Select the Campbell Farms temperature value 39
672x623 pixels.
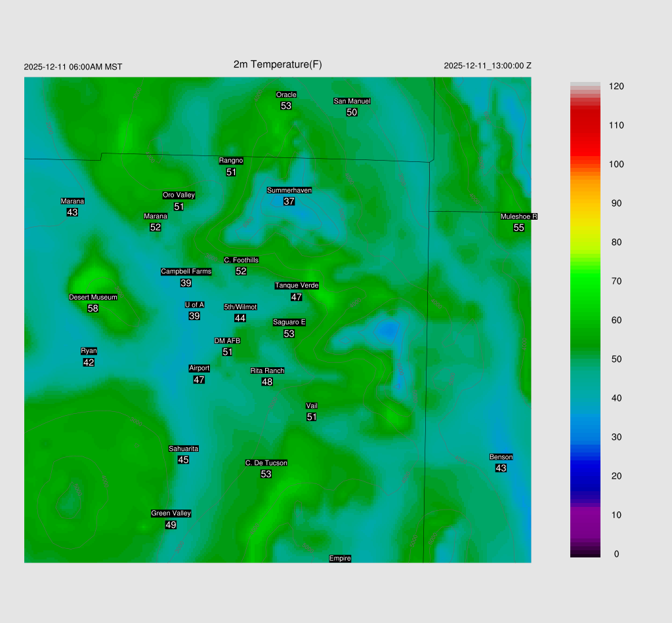coord(186,283)
